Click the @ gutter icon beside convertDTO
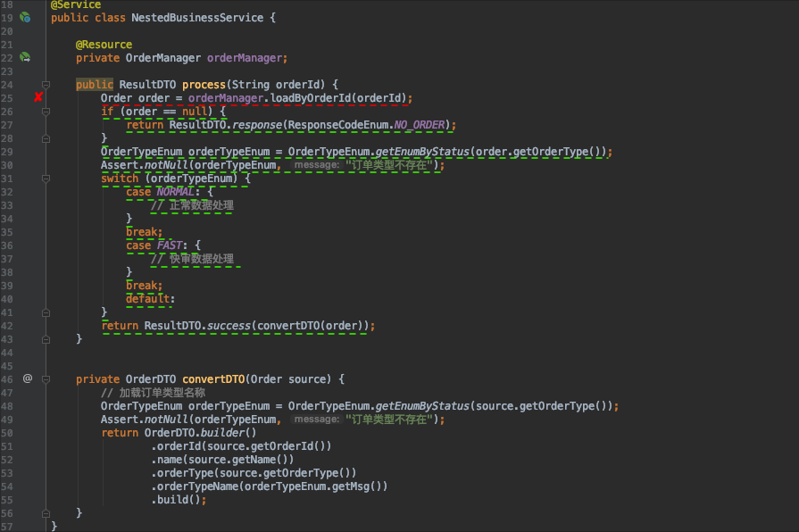Image resolution: width=799 pixels, height=532 pixels. [27, 378]
